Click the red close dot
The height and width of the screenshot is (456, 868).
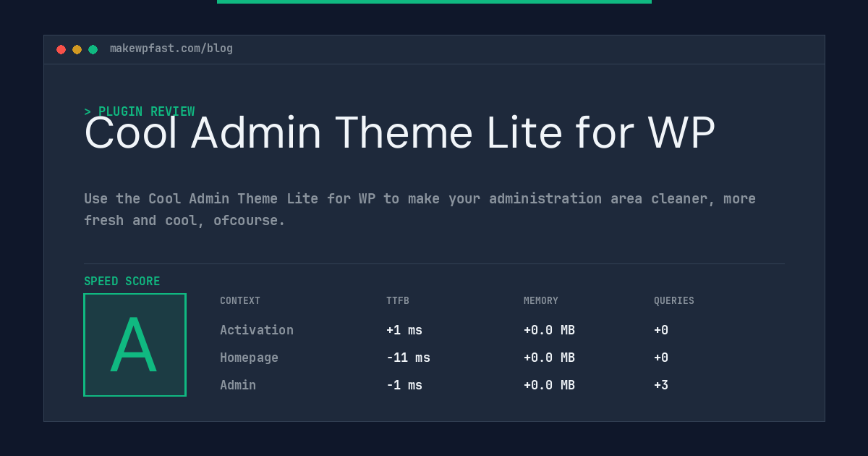tap(61, 49)
